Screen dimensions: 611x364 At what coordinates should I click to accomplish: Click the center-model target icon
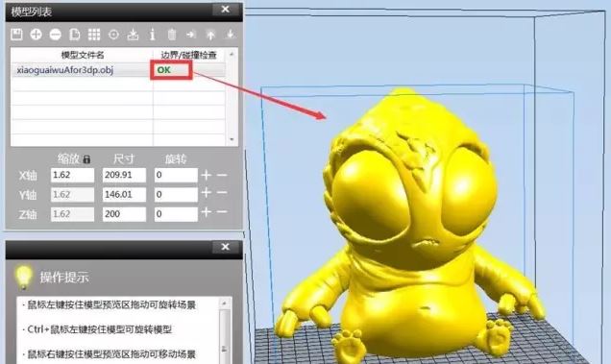[x=113, y=35]
